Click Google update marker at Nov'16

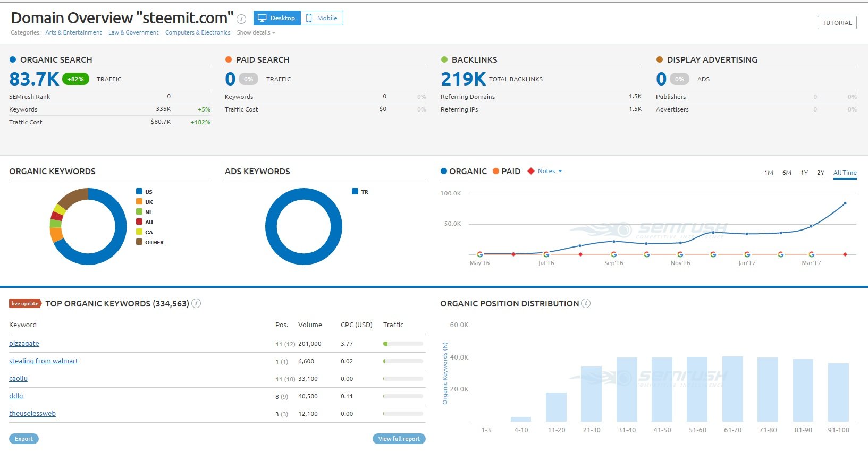click(680, 254)
